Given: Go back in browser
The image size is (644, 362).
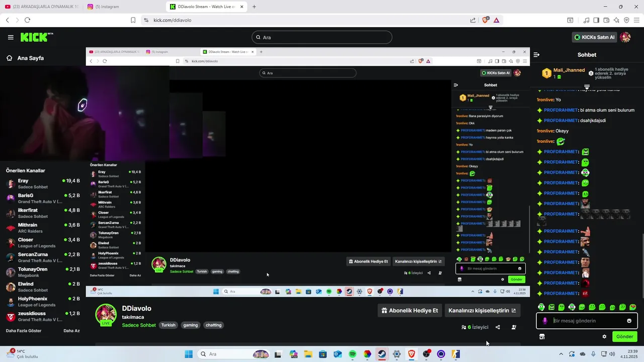Looking at the screenshot, I should (x=7, y=20).
